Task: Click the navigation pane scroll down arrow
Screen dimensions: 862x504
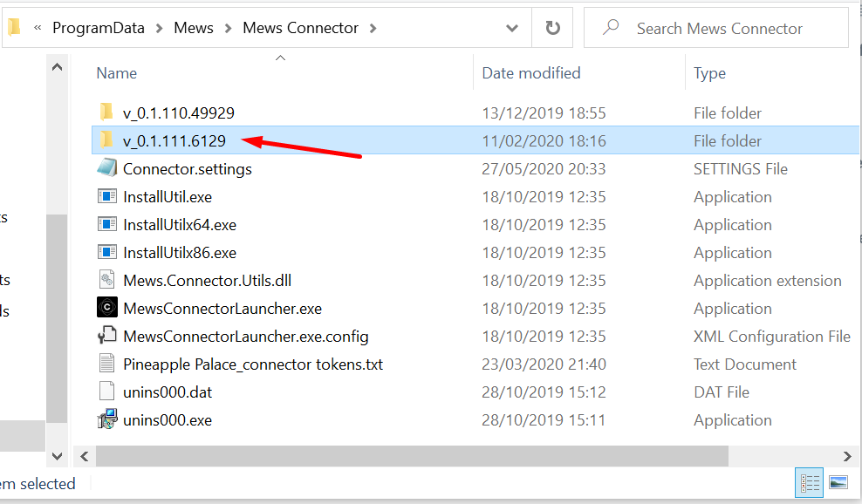Action: (57, 456)
